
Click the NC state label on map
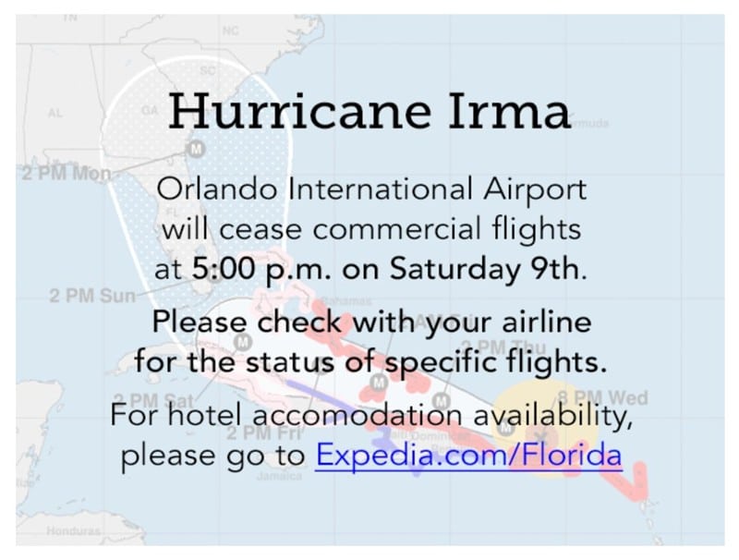point(230,31)
